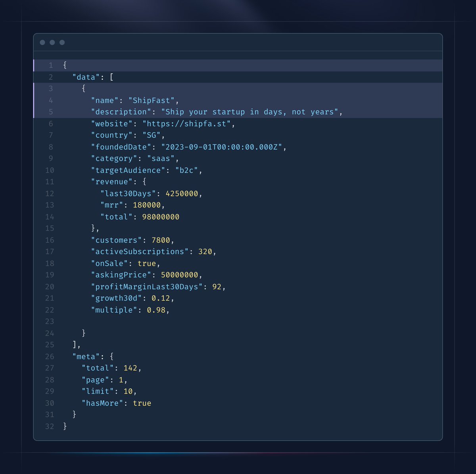Click the 7800 customers value
This screenshot has height=474, width=476.
tap(161, 240)
